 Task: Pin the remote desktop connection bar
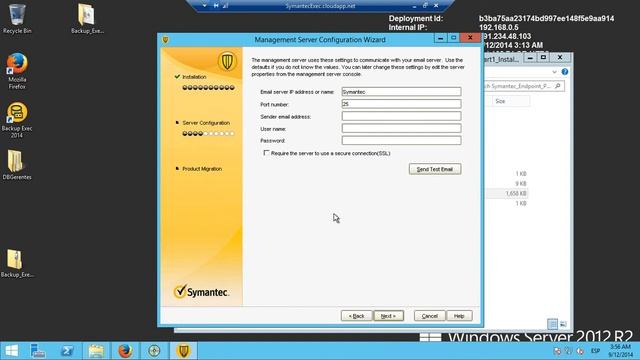coord(216,6)
